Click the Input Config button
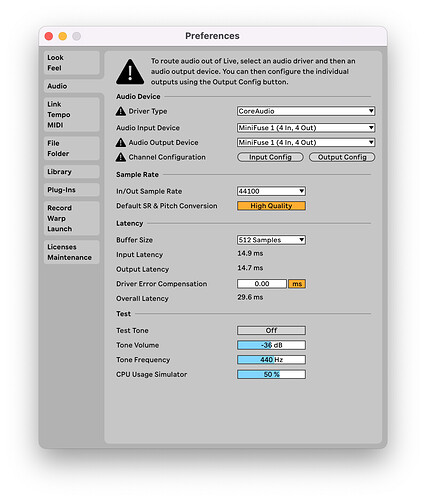 270,157
